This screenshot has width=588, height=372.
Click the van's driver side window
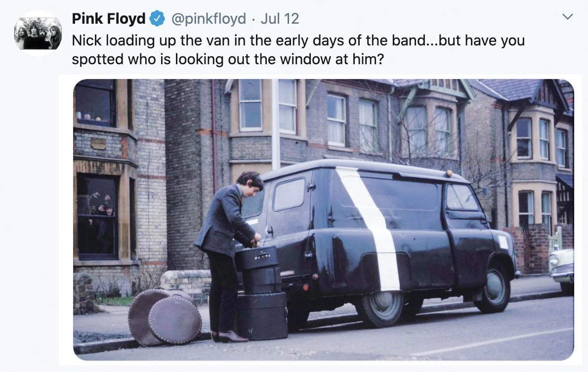pos(462,197)
